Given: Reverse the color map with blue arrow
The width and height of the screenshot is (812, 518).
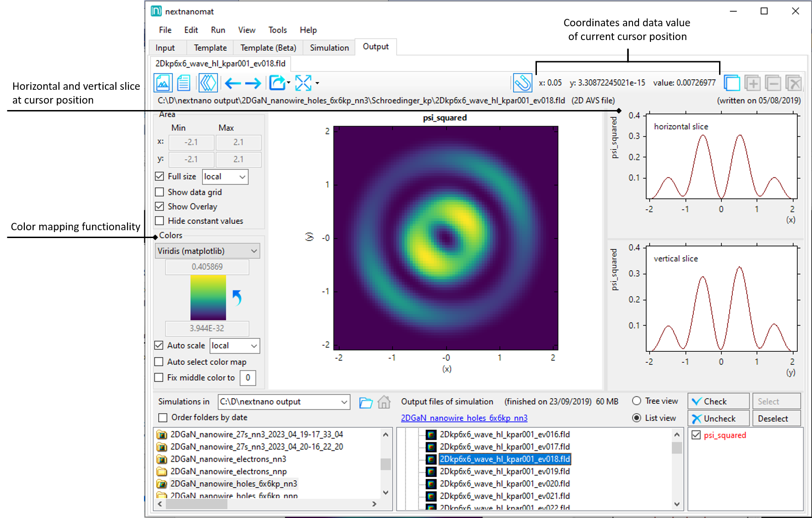Looking at the screenshot, I should tap(237, 297).
